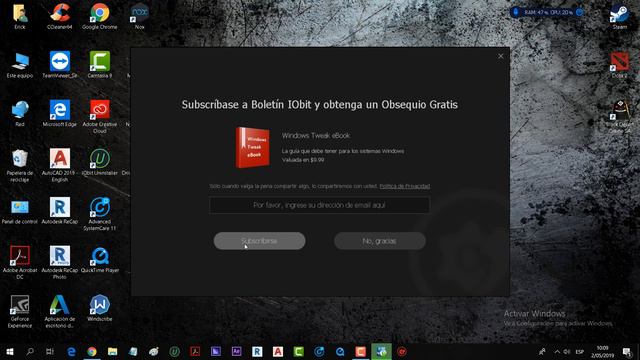This screenshot has width=640, height=360.
Task: Open Task View from the taskbar
Action: coord(50,351)
